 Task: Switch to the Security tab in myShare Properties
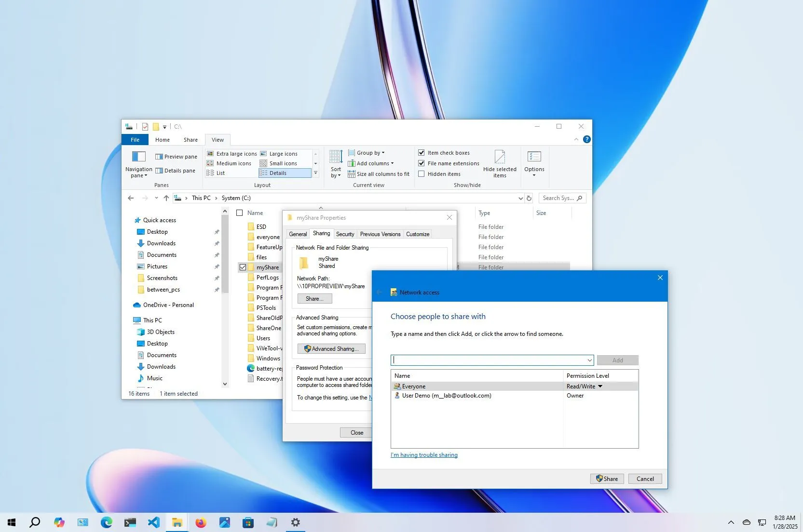[345, 234]
